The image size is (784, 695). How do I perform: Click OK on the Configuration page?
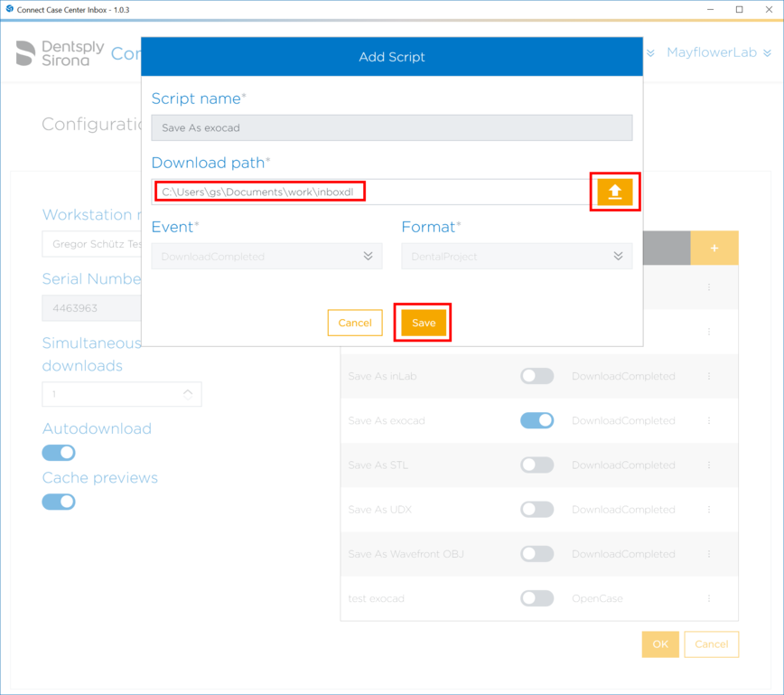(x=660, y=644)
